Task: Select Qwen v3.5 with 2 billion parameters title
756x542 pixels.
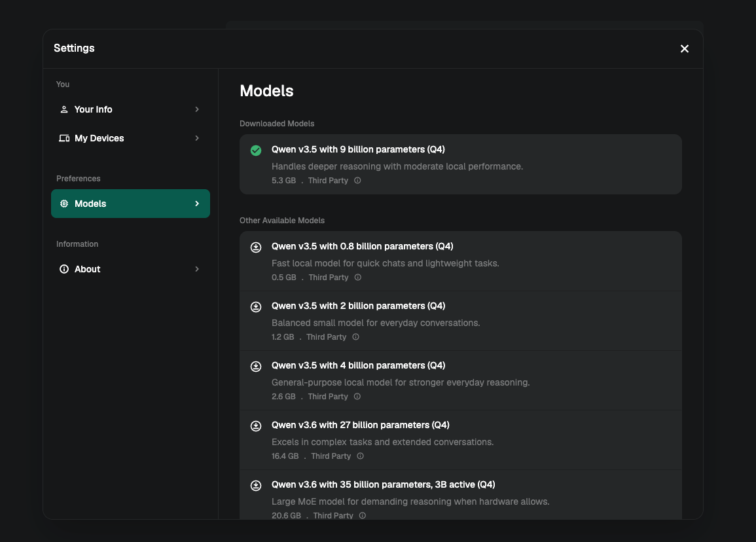Action: (358, 306)
